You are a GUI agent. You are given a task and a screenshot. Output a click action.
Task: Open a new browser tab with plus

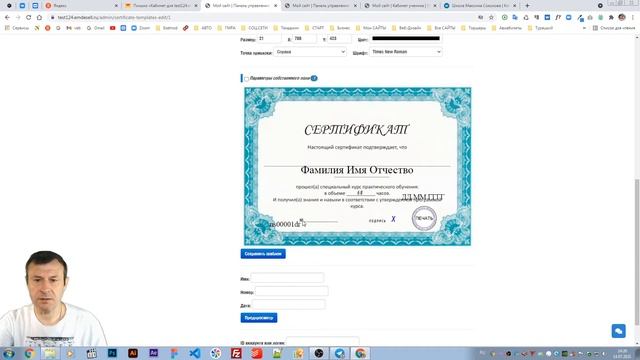click(527, 6)
